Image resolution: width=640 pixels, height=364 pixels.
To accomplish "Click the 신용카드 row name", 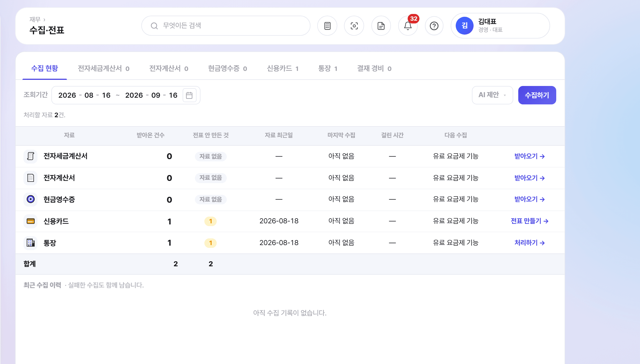I will (x=56, y=221).
